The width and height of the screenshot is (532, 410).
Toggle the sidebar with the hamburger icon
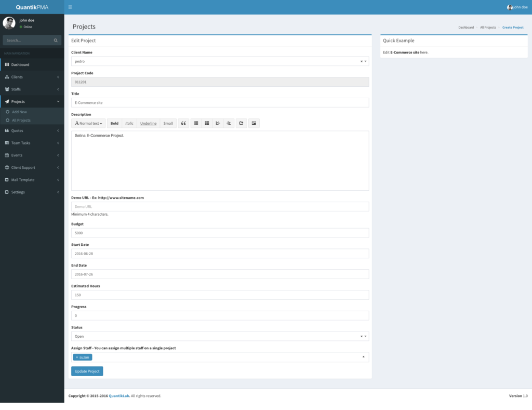coord(70,7)
